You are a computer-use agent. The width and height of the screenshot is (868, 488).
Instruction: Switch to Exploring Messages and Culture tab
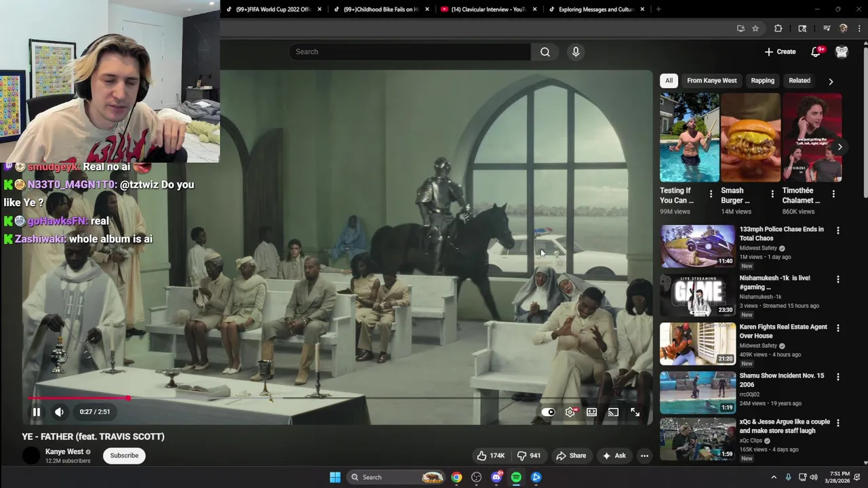tap(595, 9)
